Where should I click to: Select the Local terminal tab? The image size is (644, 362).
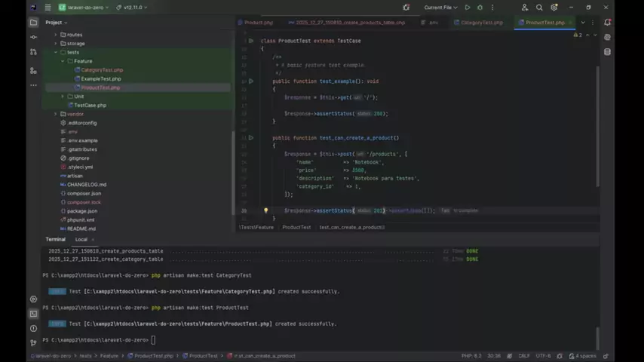[81, 239]
